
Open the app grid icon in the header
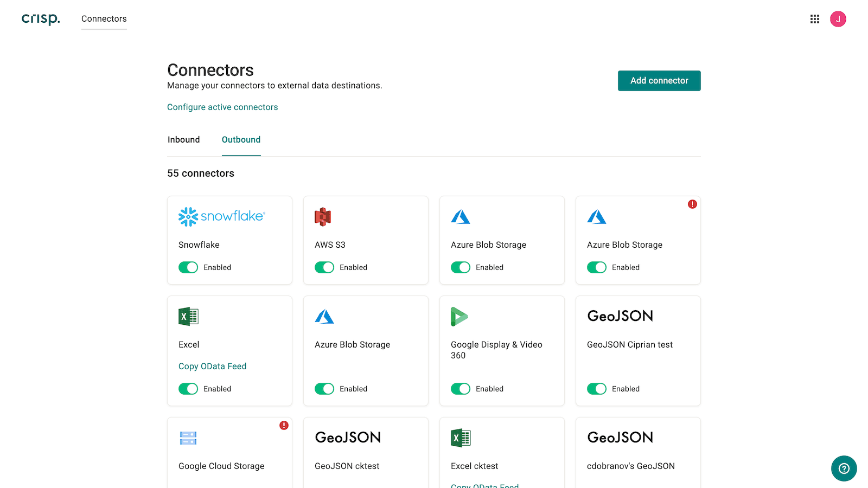814,18
